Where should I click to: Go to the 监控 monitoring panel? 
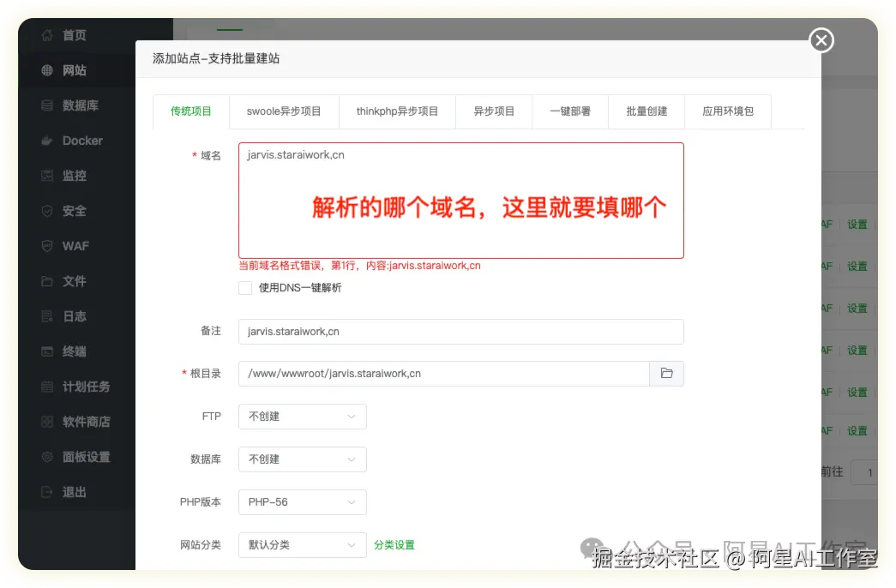click(74, 176)
